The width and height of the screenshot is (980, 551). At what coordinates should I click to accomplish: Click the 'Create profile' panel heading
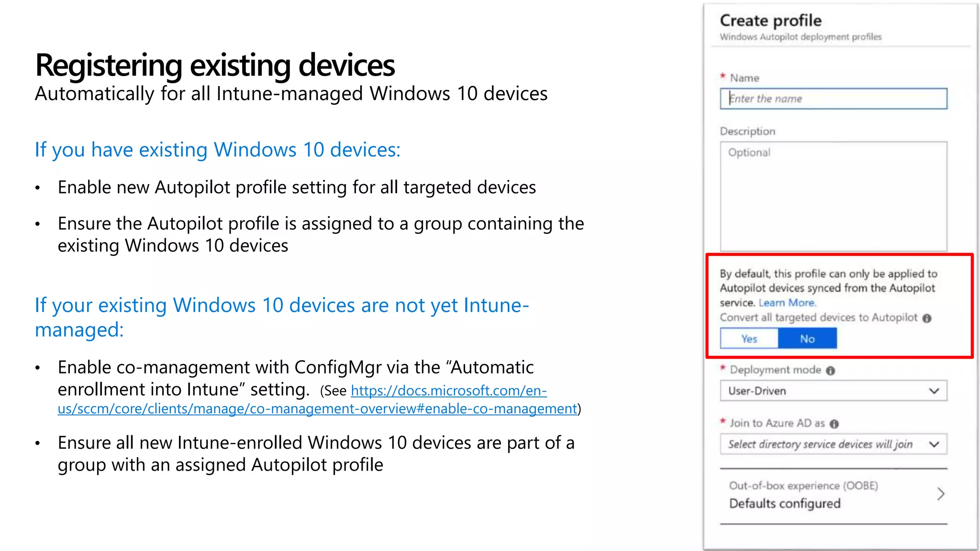(x=770, y=20)
